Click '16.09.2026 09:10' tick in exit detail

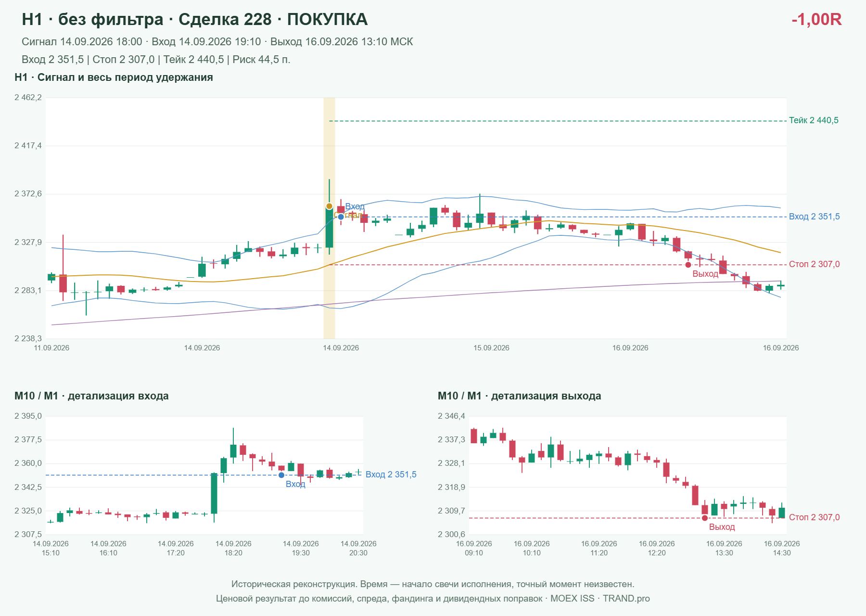(474, 548)
